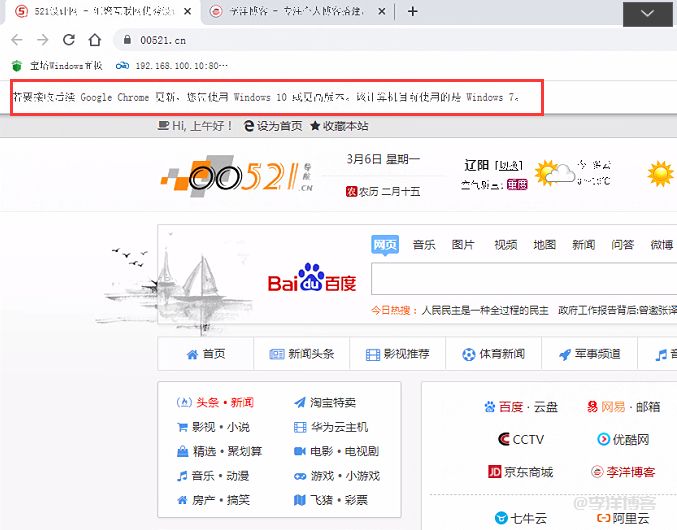Open the CCTV site link
This screenshot has height=530, width=677.
(x=520, y=439)
